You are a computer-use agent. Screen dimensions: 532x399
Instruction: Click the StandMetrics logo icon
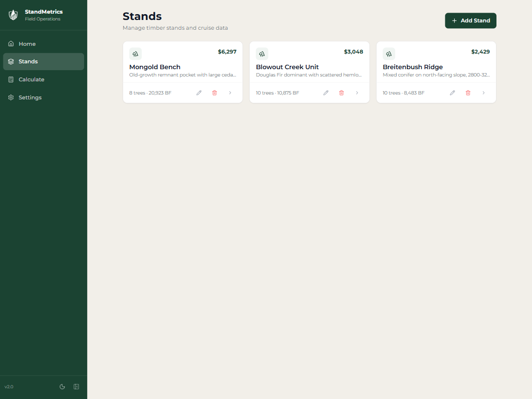[13, 15]
